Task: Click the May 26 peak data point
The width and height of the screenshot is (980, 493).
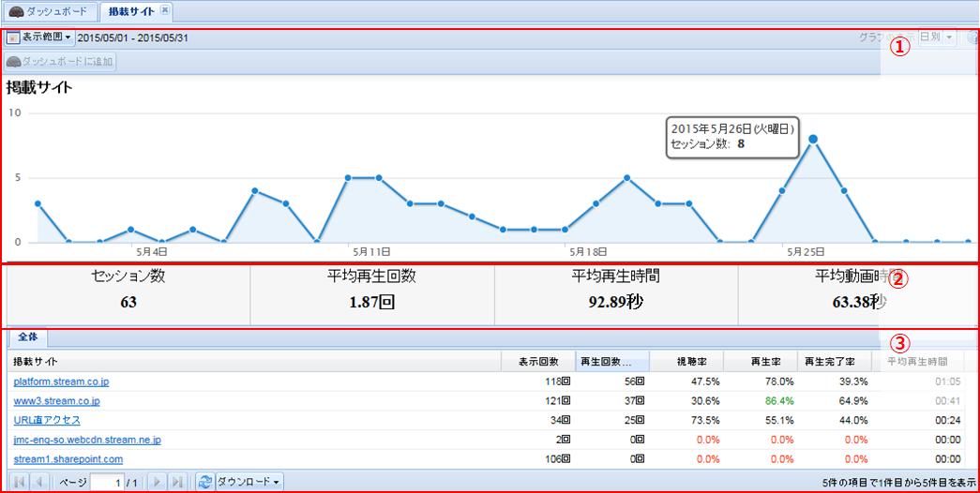Action: 813,139
